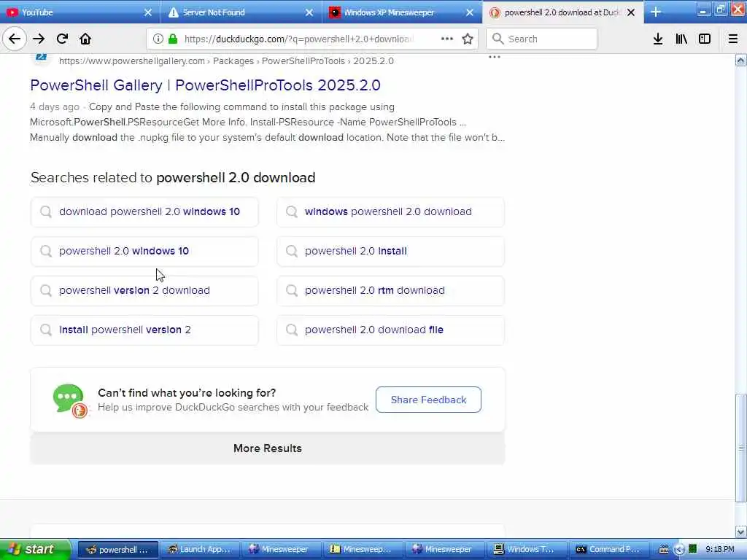Click the powershellgallery.com breadcrumb URL
The width and height of the screenshot is (747, 560).
pos(226,61)
